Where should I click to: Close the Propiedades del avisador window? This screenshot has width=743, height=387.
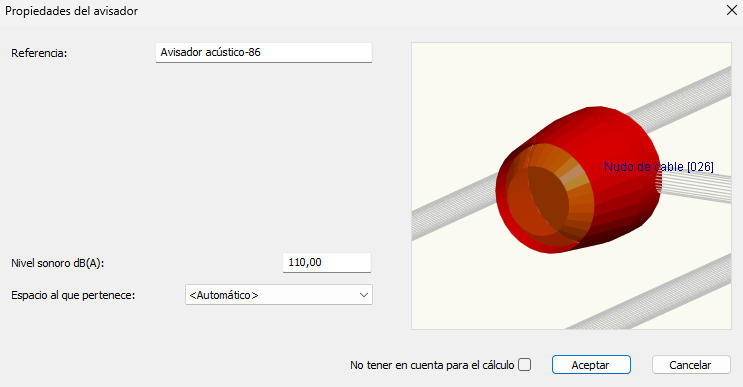[x=731, y=10]
